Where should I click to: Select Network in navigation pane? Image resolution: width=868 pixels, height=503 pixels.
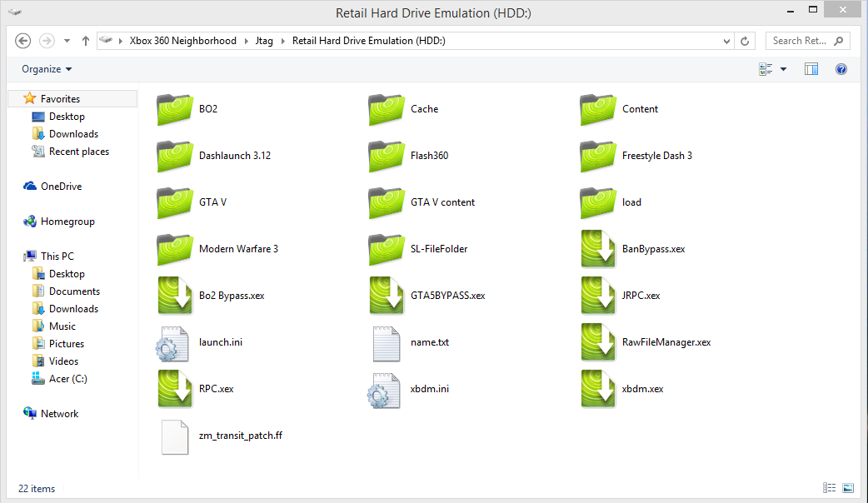click(59, 413)
